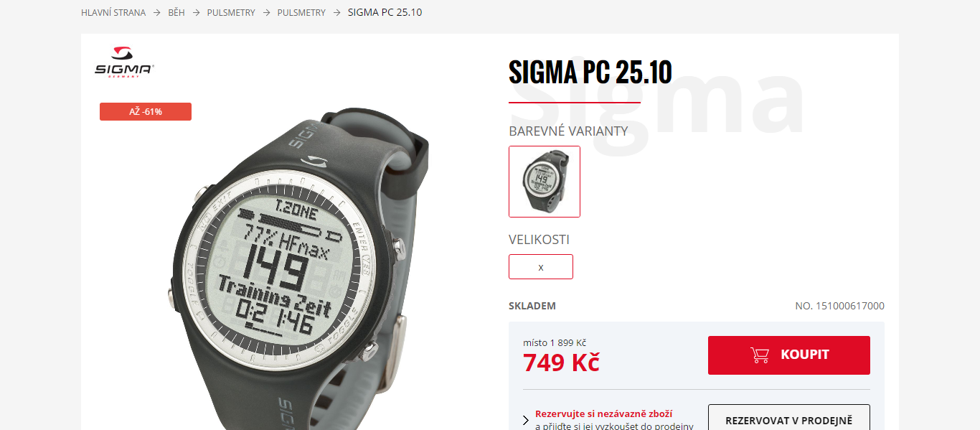Click the Sigma brand logo

tap(125, 62)
